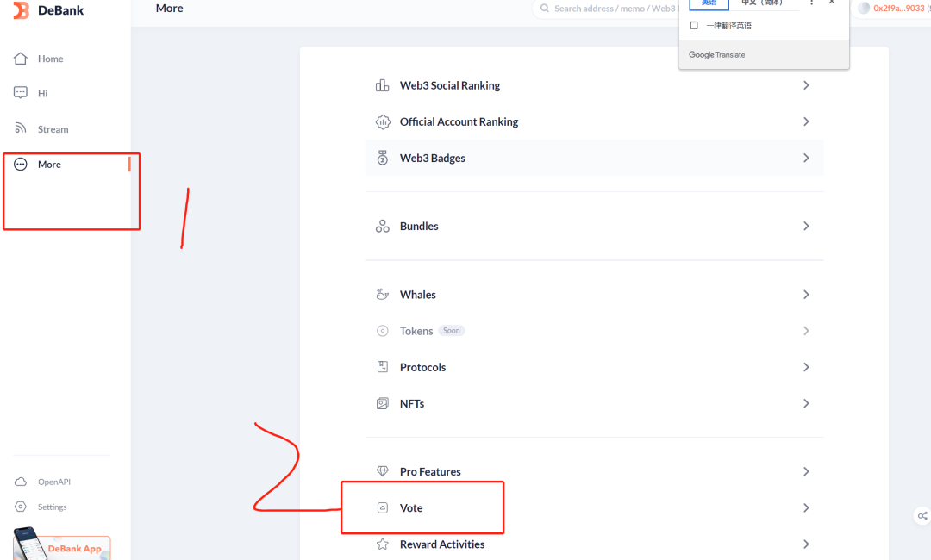Expand the Vote row chevron
This screenshot has width=931, height=560.
point(806,508)
